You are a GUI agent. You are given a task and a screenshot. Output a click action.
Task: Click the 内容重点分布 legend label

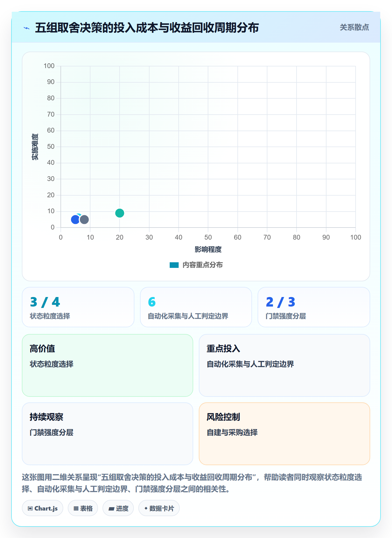coord(202,265)
